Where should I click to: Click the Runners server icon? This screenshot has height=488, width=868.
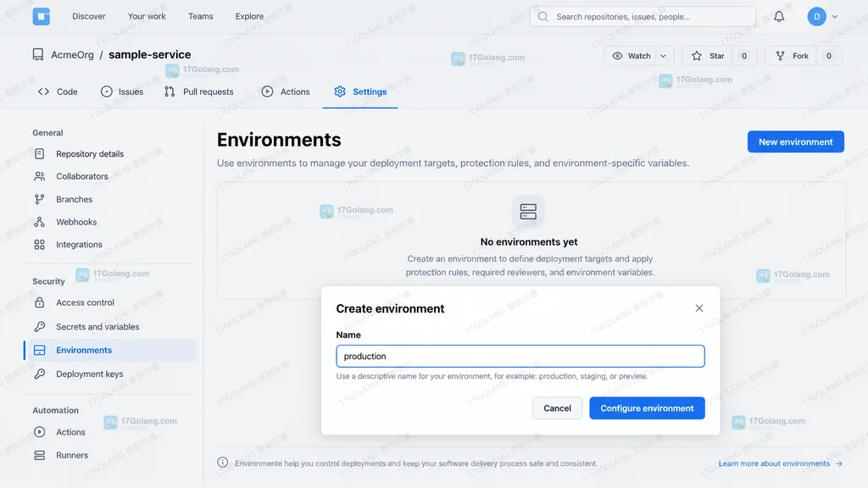tap(39, 455)
